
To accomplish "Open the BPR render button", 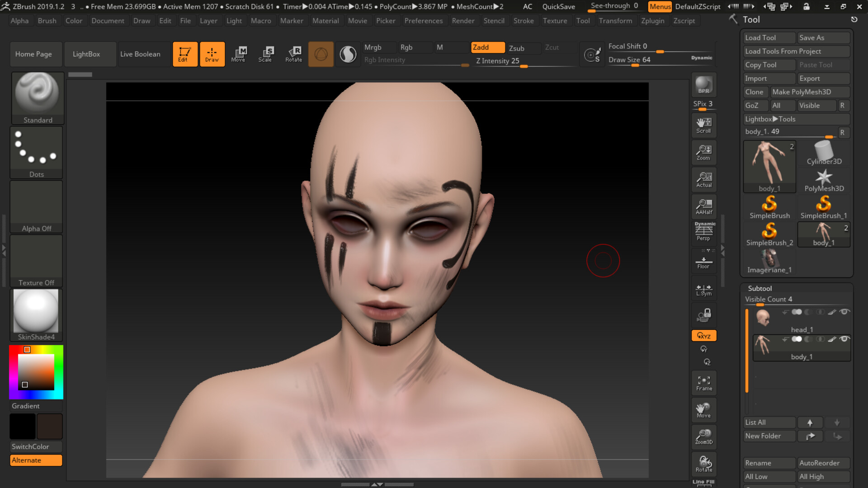I will [703, 85].
